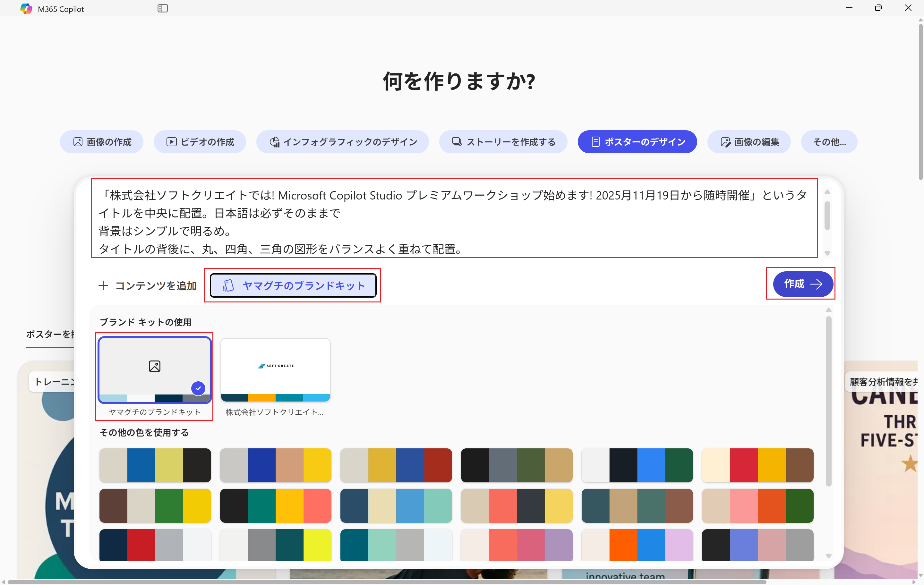Choose インフォグラフィックのデザイン option
Image resolution: width=924 pixels, height=585 pixels.
point(343,141)
